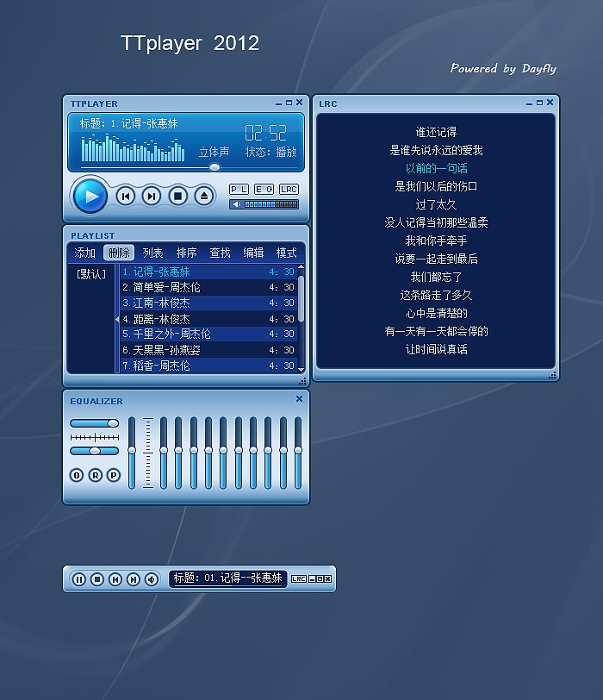
Task: Toggle the EQ equalizer button
Action: 264,190
